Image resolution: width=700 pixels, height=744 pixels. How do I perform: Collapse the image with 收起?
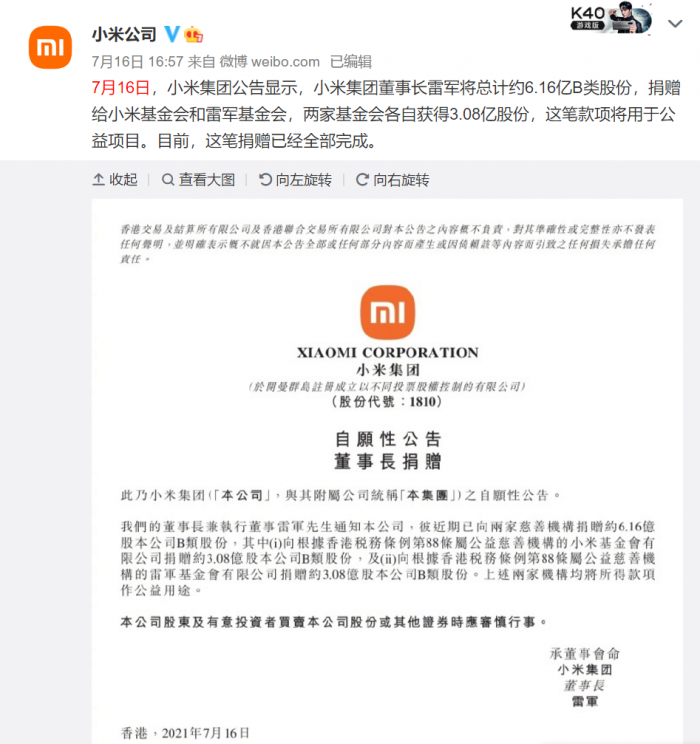(x=115, y=180)
